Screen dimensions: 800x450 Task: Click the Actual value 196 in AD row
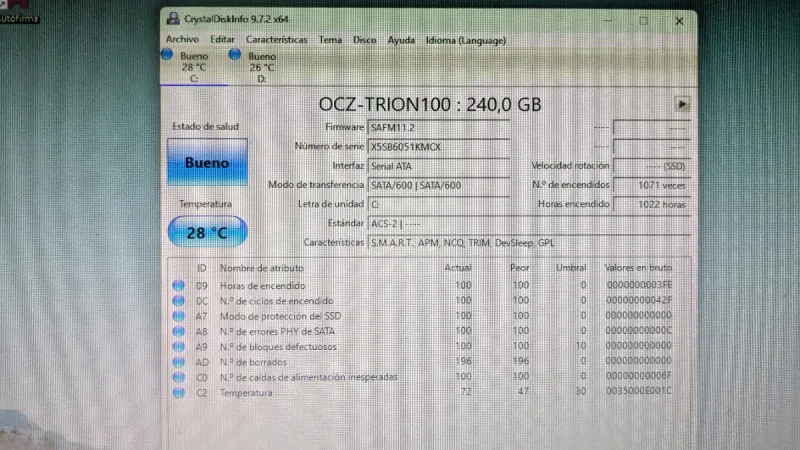click(x=463, y=361)
